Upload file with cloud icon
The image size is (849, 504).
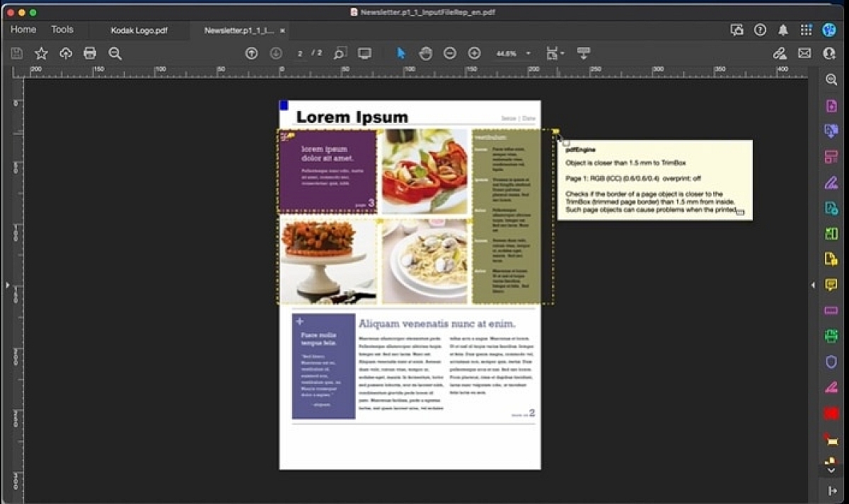click(66, 54)
